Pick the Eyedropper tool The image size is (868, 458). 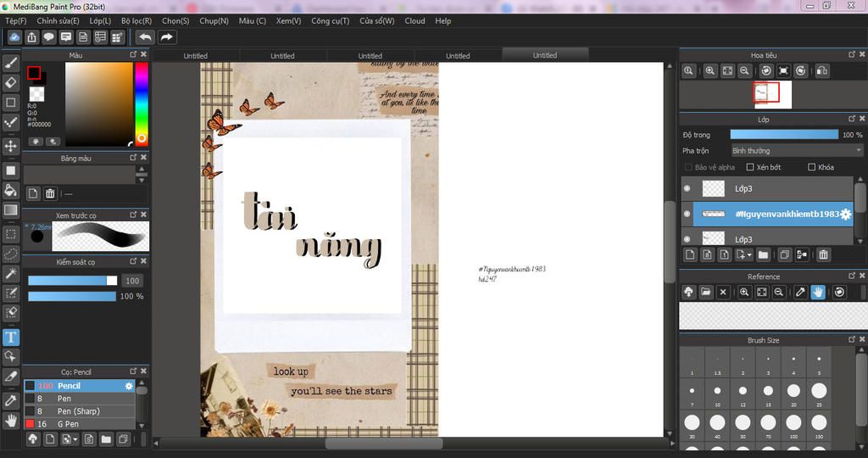(x=10, y=401)
